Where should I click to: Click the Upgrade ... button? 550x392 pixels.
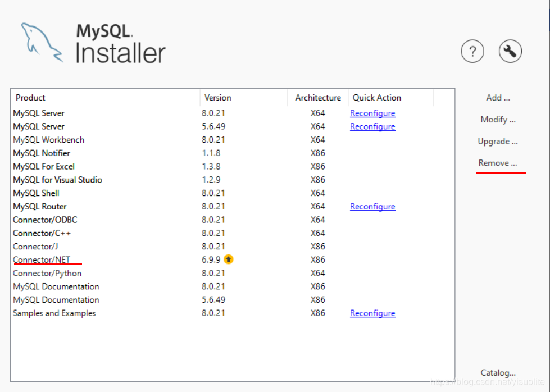(498, 142)
